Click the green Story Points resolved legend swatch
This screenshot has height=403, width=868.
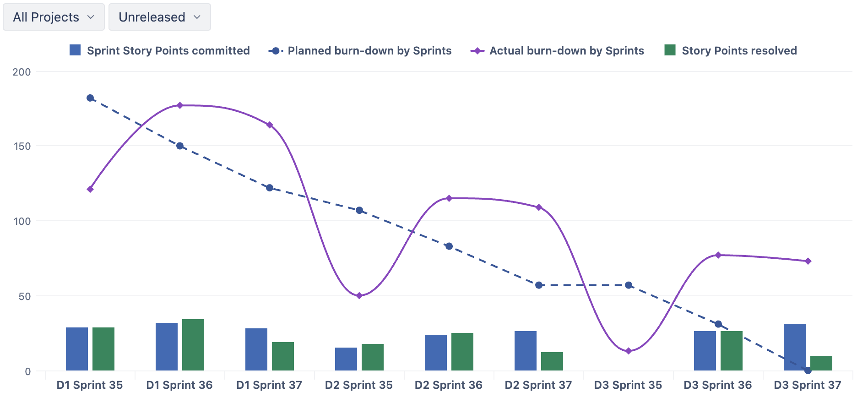(670, 50)
